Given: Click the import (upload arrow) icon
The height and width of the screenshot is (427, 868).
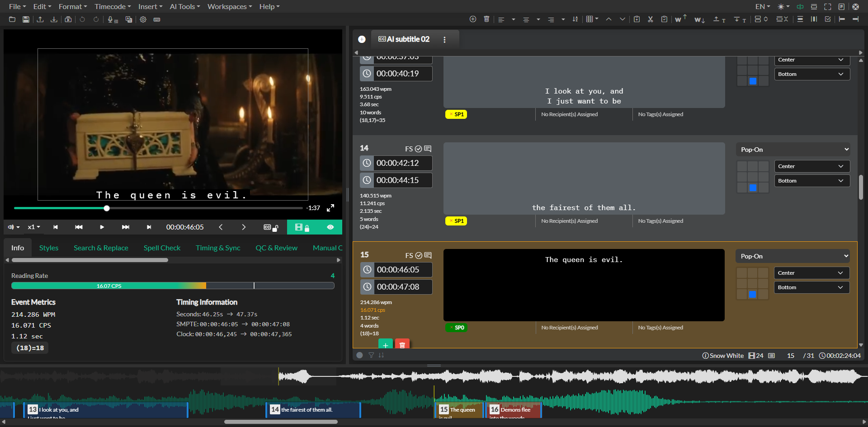Looking at the screenshot, I should point(40,19).
